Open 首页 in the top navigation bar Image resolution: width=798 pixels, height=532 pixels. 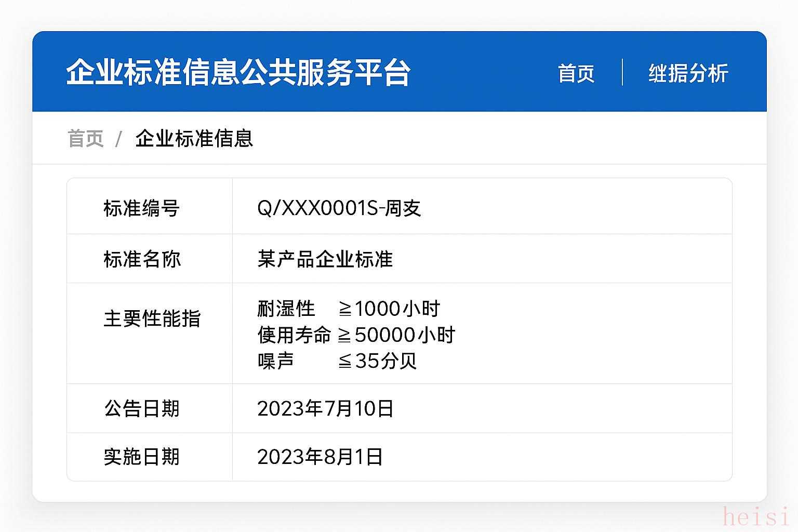(576, 73)
